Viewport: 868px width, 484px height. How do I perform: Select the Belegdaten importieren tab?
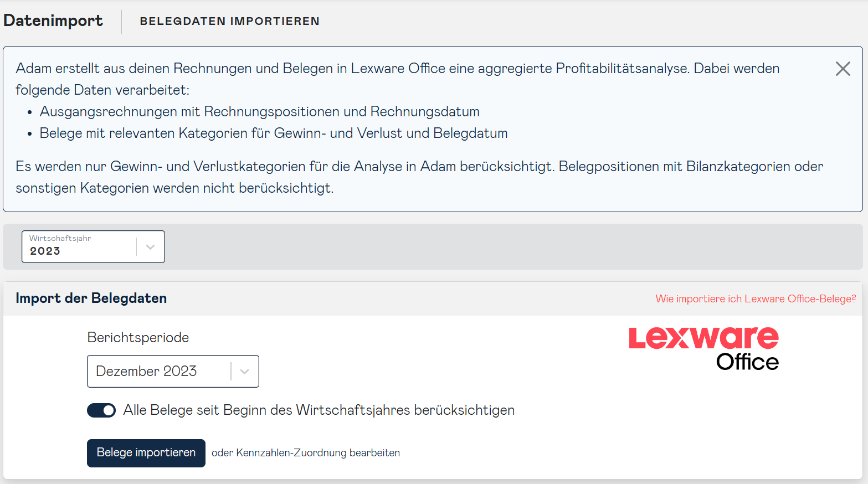point(230,21)
